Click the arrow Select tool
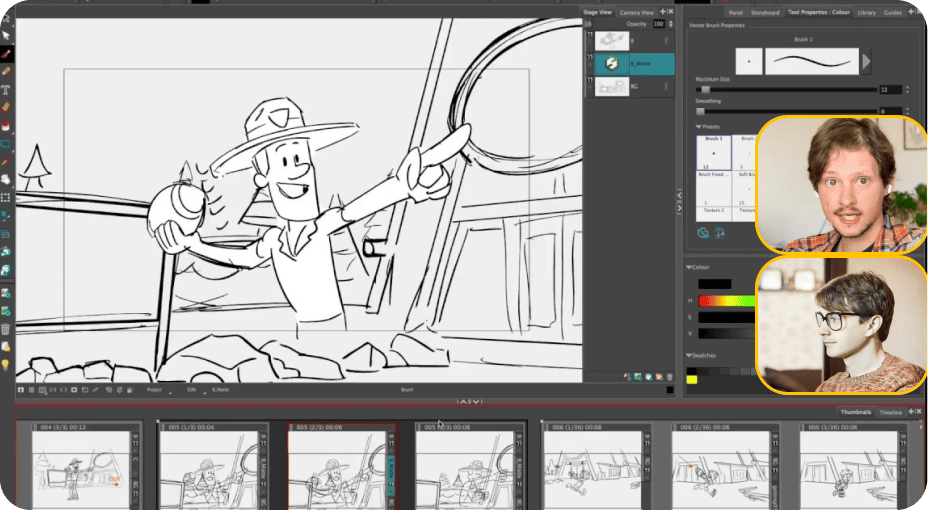Viewport: 928px width, 510px height. pyautogui.click(x=6, y=35)
